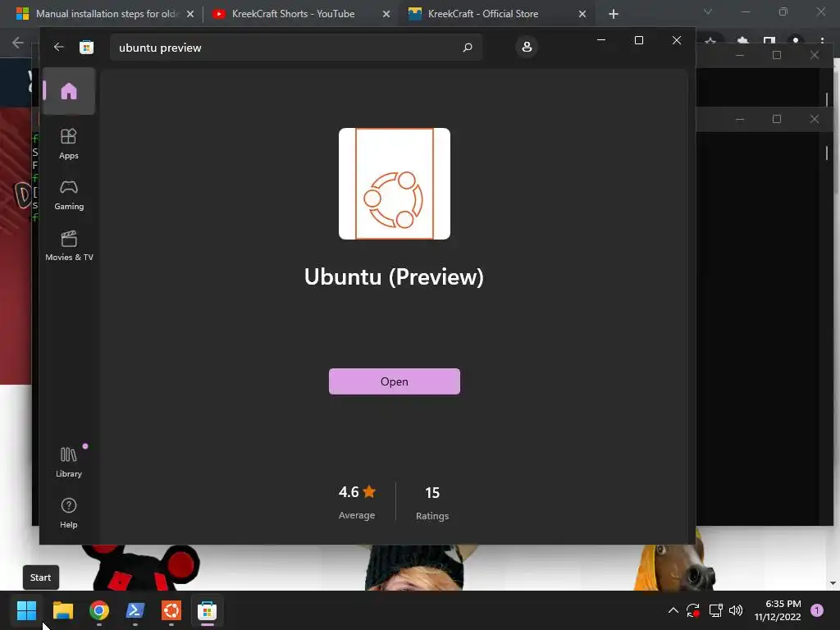
Task: Click Chrome browser back arrow
Action: point(18,43)
